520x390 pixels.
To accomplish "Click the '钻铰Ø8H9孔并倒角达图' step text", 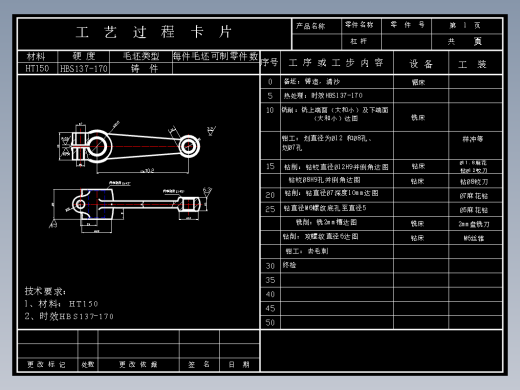I will [324, 180].
